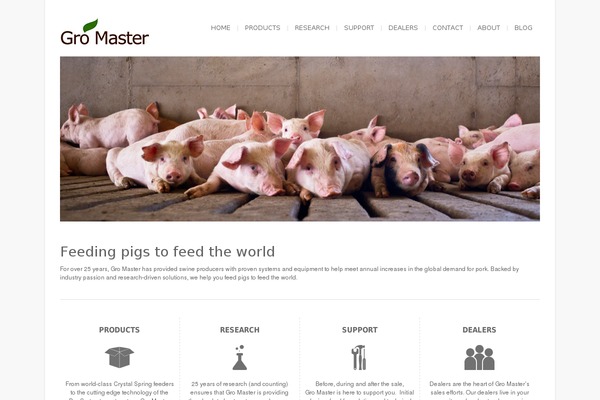Open the PRODUCTS navigation item
The height and width of the screenshot is (400, 600).
262,28
